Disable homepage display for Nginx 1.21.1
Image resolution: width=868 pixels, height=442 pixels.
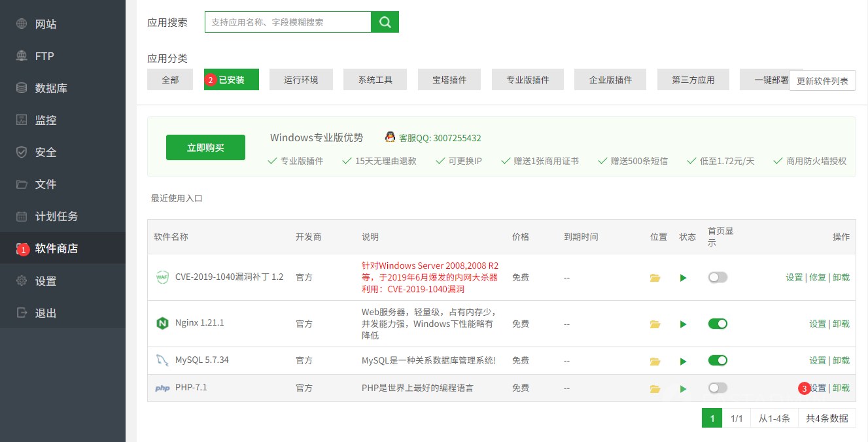[718, 324]
